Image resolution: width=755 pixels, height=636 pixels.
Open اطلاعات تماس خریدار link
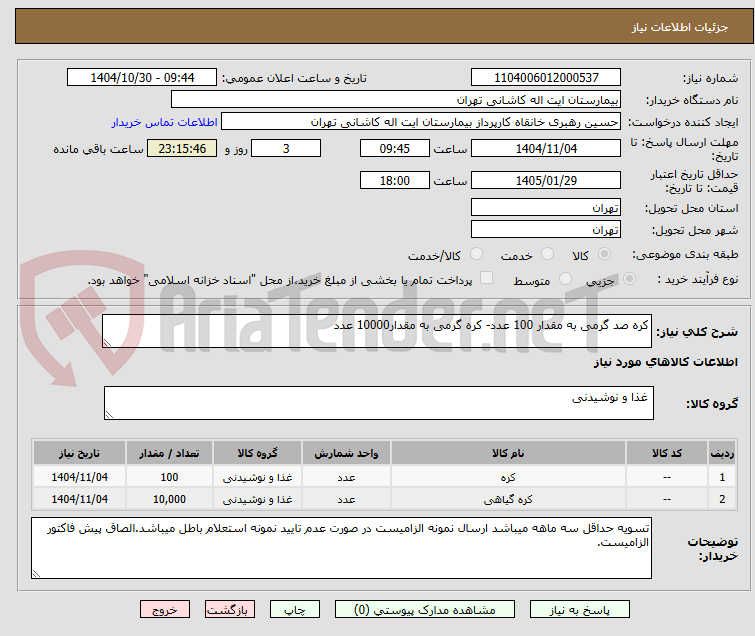[x=165, y=122]
